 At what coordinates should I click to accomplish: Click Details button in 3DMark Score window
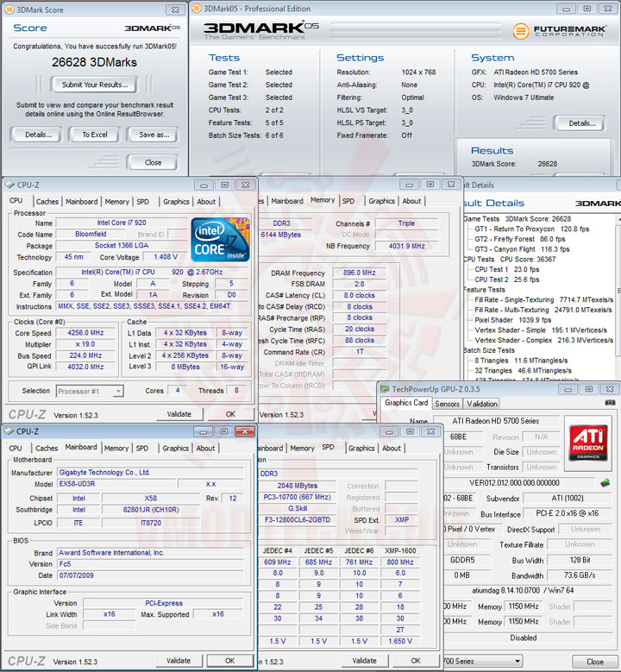click(38, 135)
